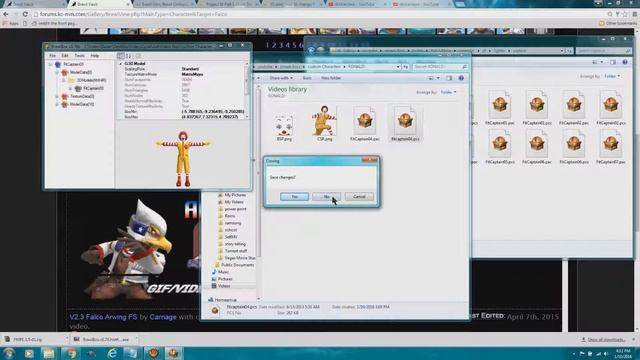
Task: Click Burn in RONALD explorer toolbar
Action: [307, 78]
